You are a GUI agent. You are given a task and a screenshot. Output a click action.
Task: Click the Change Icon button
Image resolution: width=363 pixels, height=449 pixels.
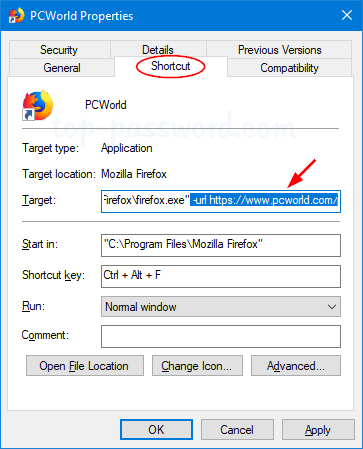pyautogui.click(x=197, y=366)
